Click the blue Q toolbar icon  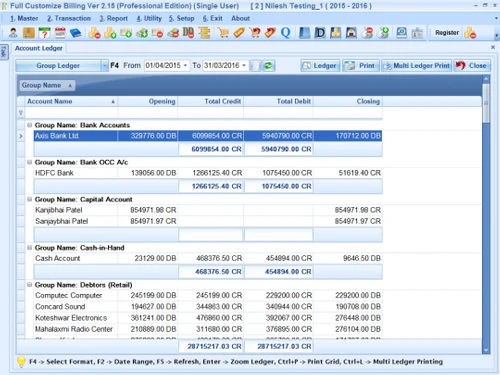tap(286, 33)
